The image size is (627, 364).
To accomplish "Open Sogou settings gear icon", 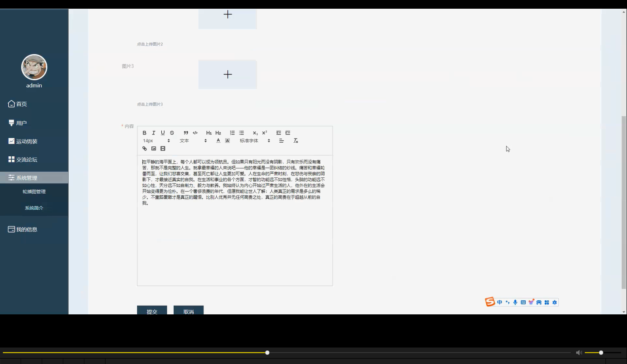I will 555,302.
